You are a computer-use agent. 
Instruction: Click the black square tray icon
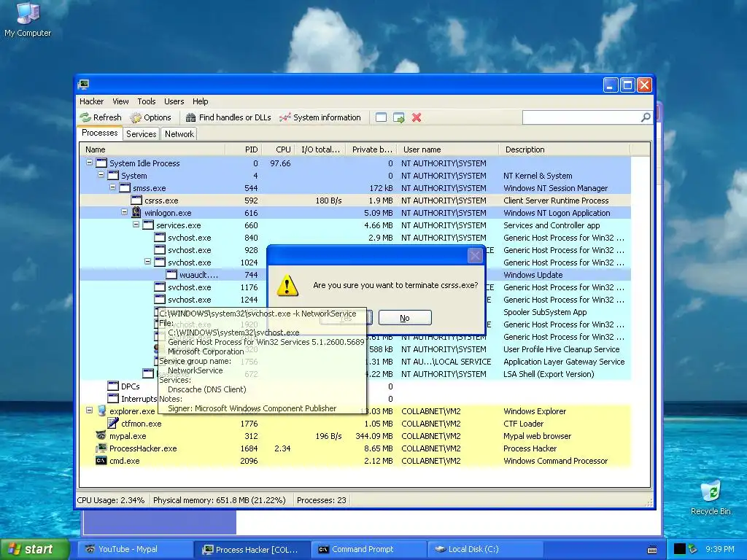click(679, 549)
